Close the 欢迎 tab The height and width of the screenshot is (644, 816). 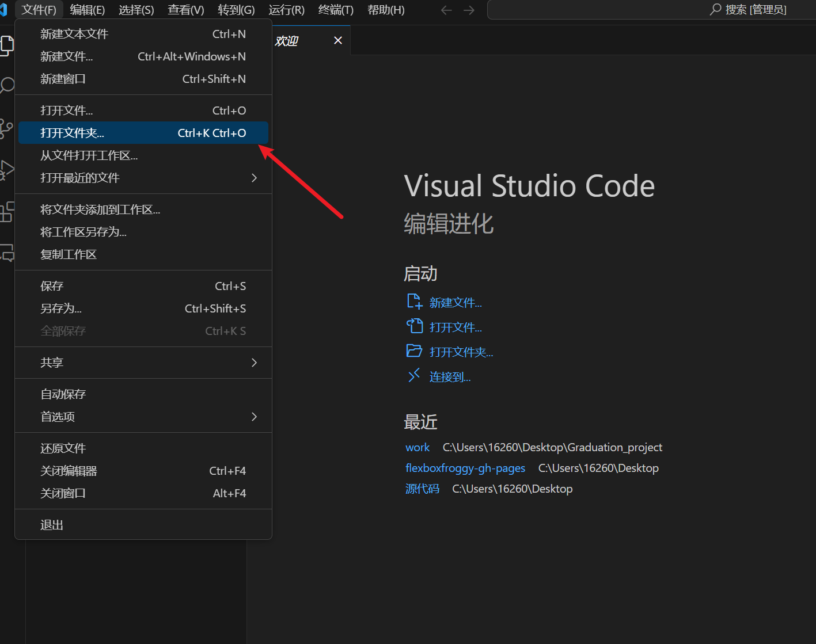(338, 40)
